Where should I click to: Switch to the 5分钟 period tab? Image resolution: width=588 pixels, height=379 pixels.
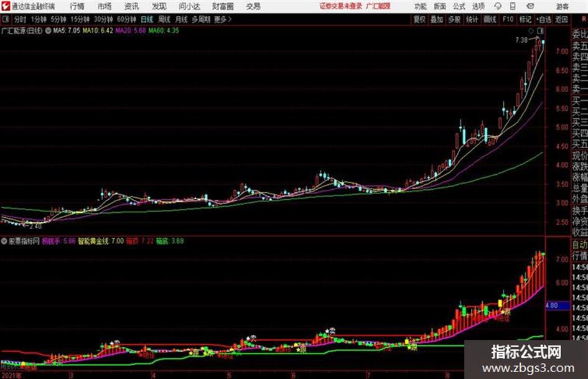pos(58,19)
